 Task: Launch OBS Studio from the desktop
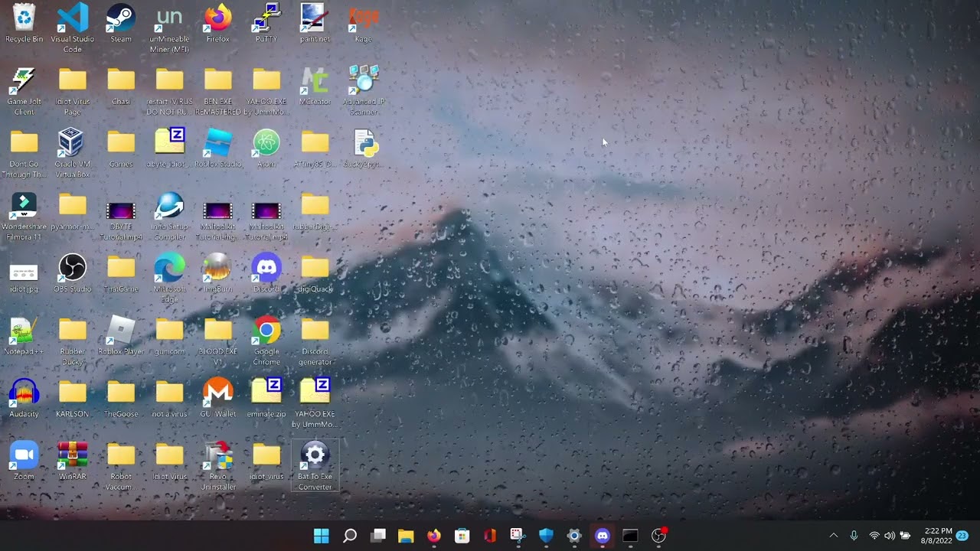(x=73, y=275)
